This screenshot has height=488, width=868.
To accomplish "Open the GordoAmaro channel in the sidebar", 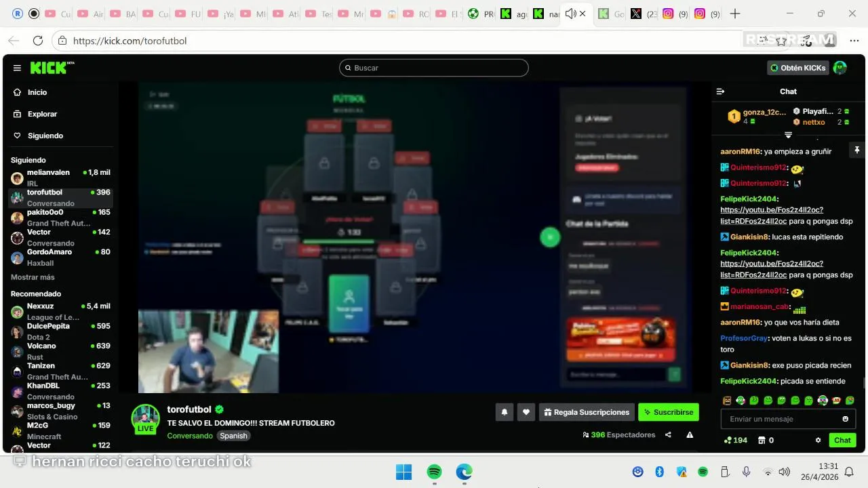I will (x=60, y=257).
